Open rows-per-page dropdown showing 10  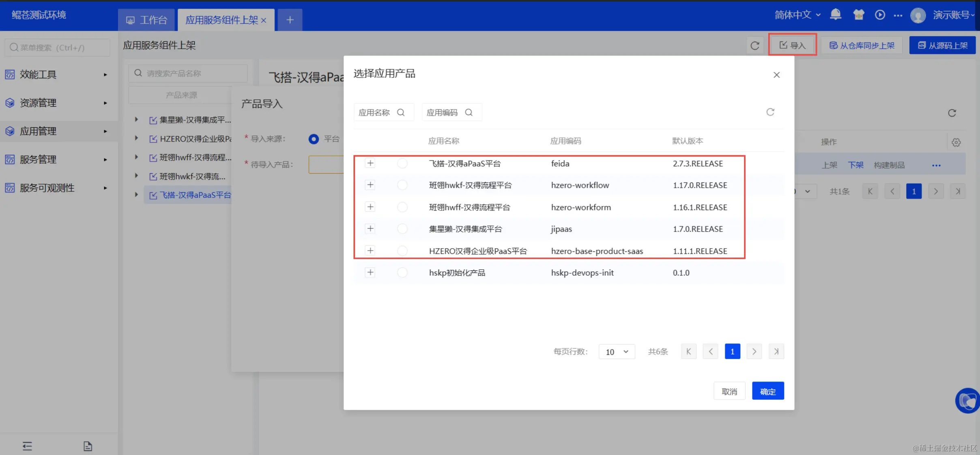[x=617, y=352]
